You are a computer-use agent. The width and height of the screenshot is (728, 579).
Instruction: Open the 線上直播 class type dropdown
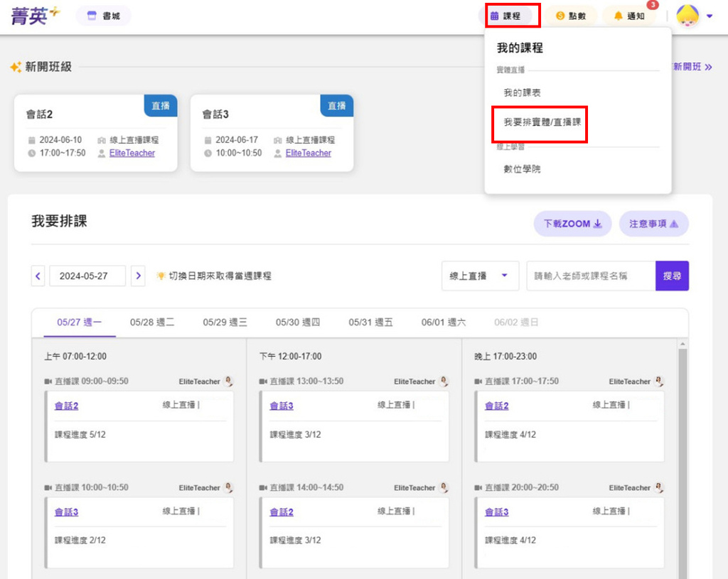coord(479,276)
